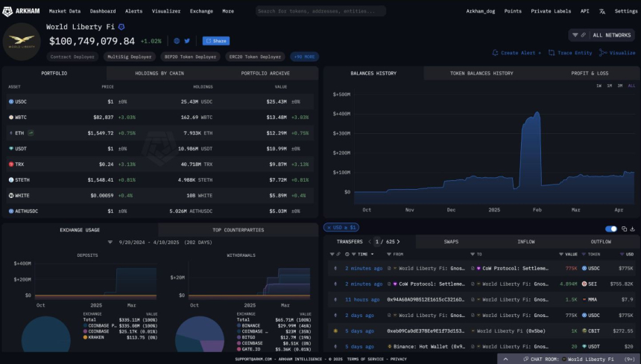Image resolution: width=641 pixels, height=364 pixels.
Task: Switch to the PORTFOLIO ARCHIVE tab
Action: [x=265, y=74]
